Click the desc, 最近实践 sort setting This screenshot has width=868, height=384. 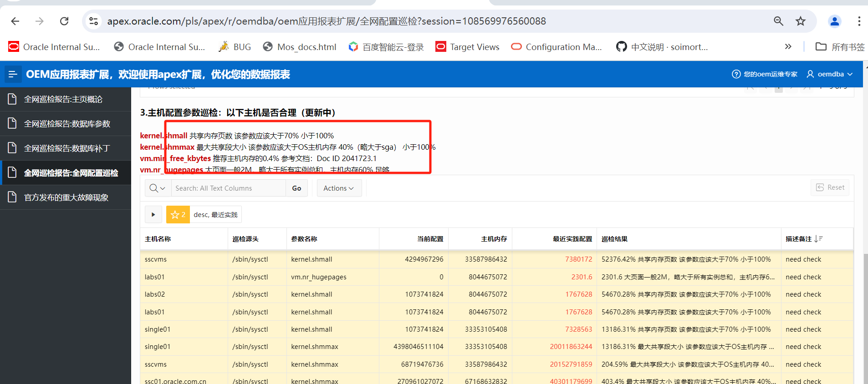[215, 215]
